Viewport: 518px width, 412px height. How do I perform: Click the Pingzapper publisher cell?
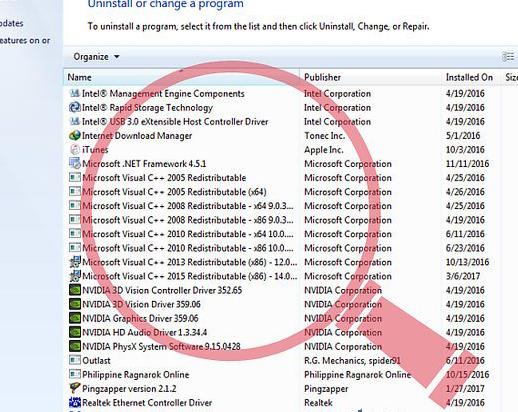326,389
